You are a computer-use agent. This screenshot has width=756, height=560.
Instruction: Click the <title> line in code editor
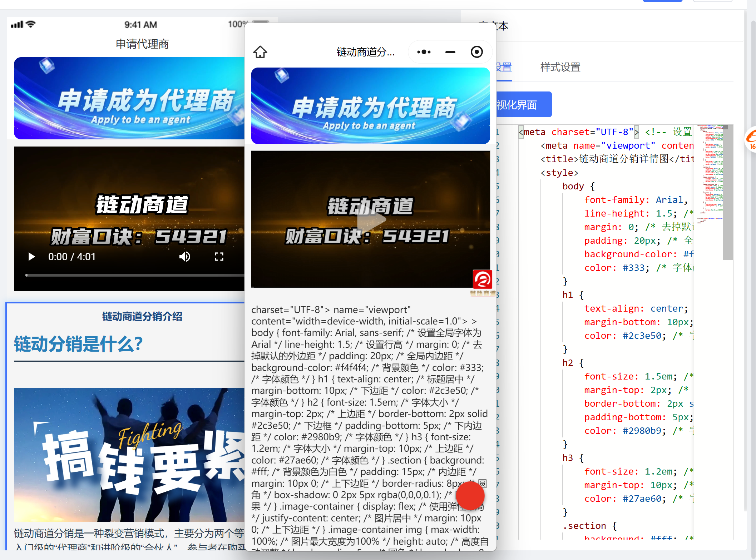click(x=617, y=159)
